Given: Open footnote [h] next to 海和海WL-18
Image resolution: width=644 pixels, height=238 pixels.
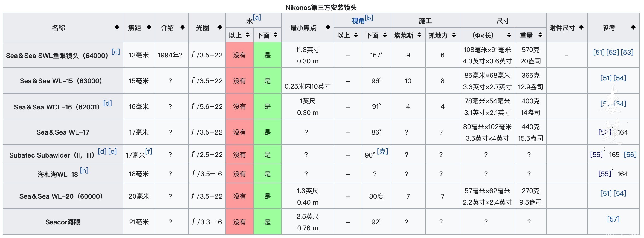Looking at the screenshot, I should pos(84,170).
